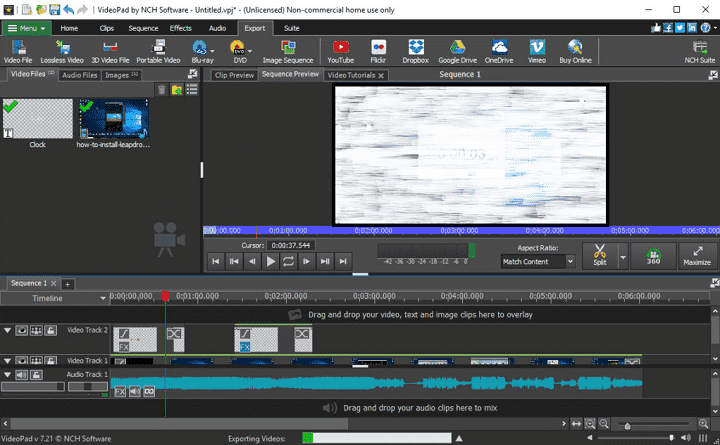Upload video to OneDrive
The width and height of the screenshot is (720, 445).
pyautogui.click(x=499, y=51)
